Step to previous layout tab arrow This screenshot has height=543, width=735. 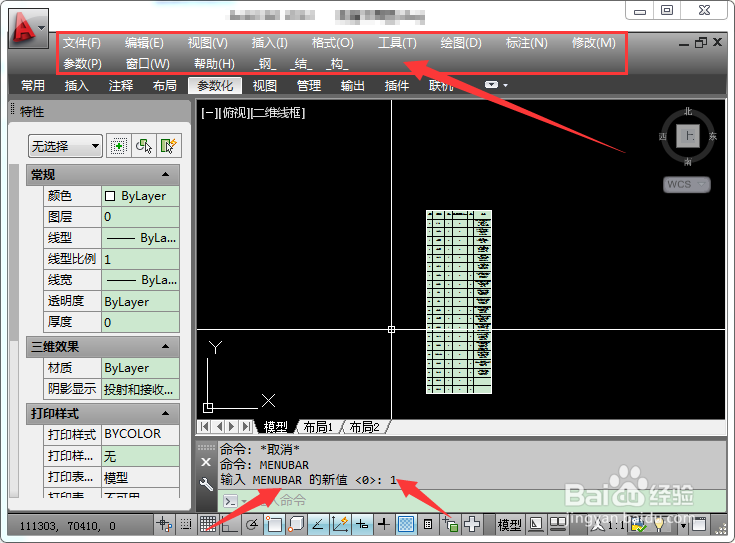[219, 427]
